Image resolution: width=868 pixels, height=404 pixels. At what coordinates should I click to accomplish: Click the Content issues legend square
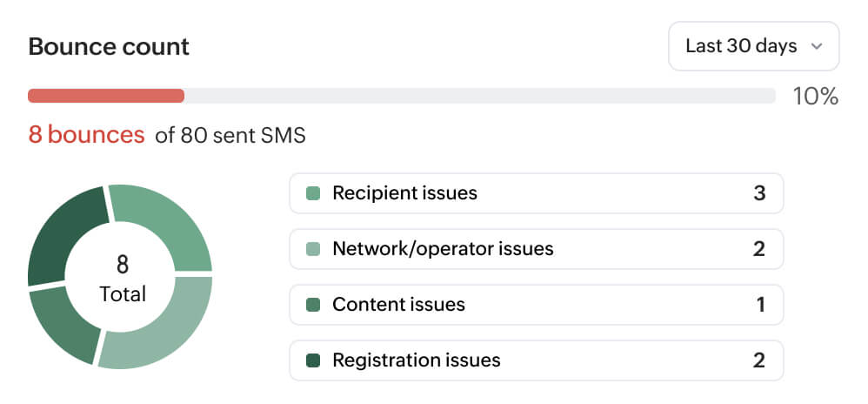point(313,304)
